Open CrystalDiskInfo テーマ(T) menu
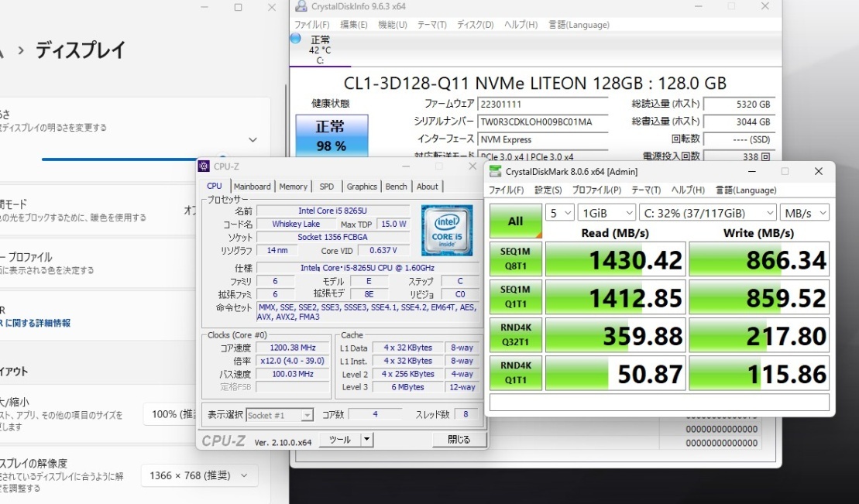 pyautogui.click(x=431, y=25)
